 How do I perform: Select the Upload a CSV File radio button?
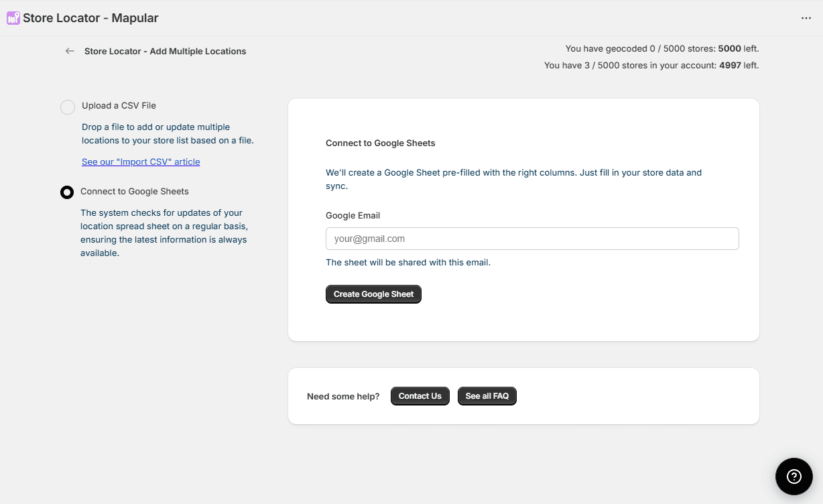pos(68,107)
